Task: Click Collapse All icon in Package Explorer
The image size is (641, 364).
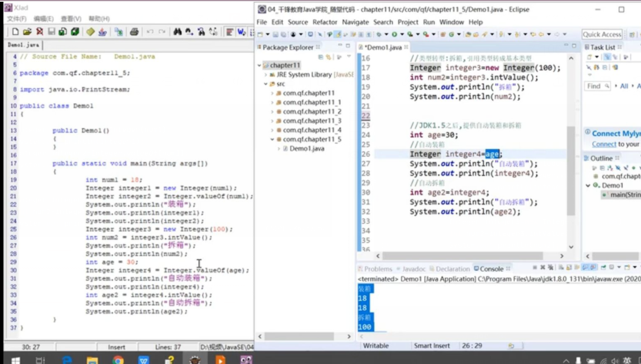Action: coord(321,57)
